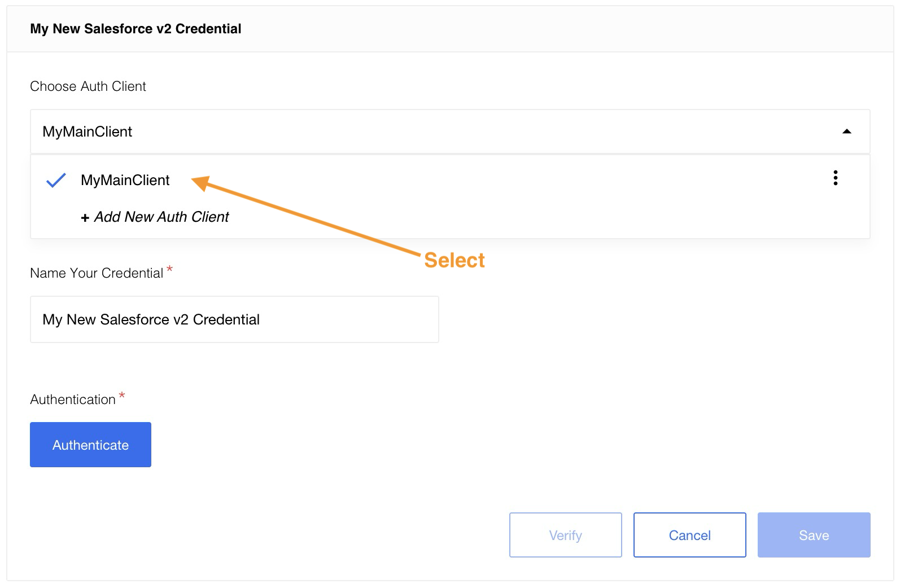
Task: Click the Choose Auth Client label
Action: pos(88,86)
